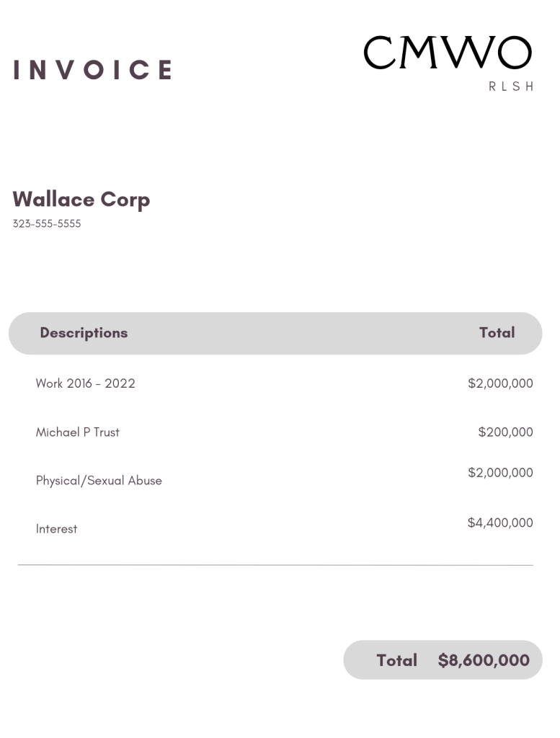Screen dimensions: 560x738
Task: Click the CMWO logo
Action: point(447,53)
